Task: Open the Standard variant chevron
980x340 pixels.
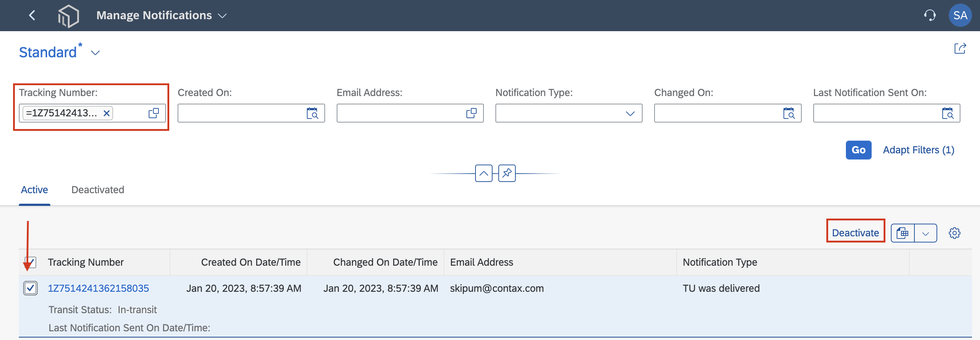Action: [x=95, y=53]
